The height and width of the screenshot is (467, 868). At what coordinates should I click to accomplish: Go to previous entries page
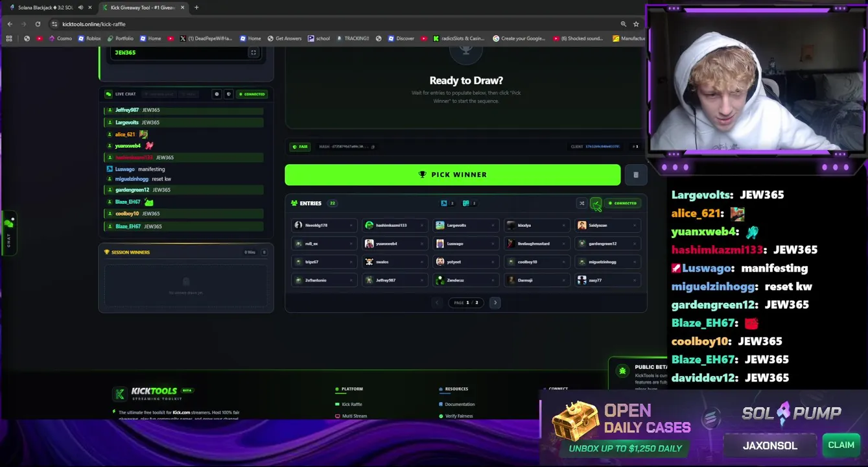pyautogui.click(x=437, y=302)
